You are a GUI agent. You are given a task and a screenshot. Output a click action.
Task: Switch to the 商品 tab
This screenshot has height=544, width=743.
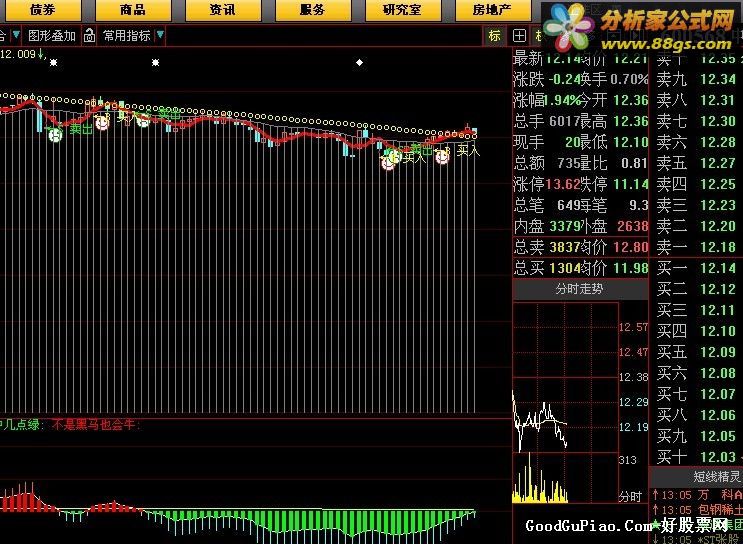click(133, 10)
